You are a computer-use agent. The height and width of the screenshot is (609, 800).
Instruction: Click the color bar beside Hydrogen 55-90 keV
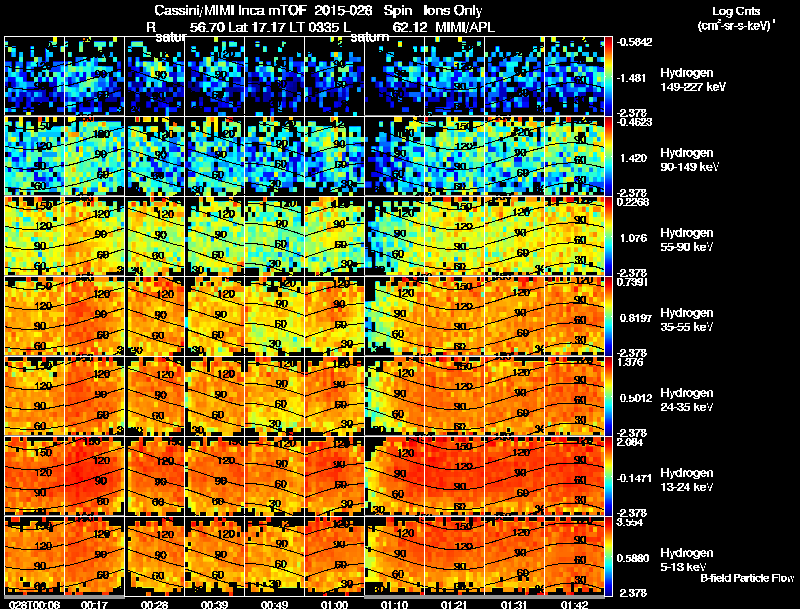click(x=608, y=236)
